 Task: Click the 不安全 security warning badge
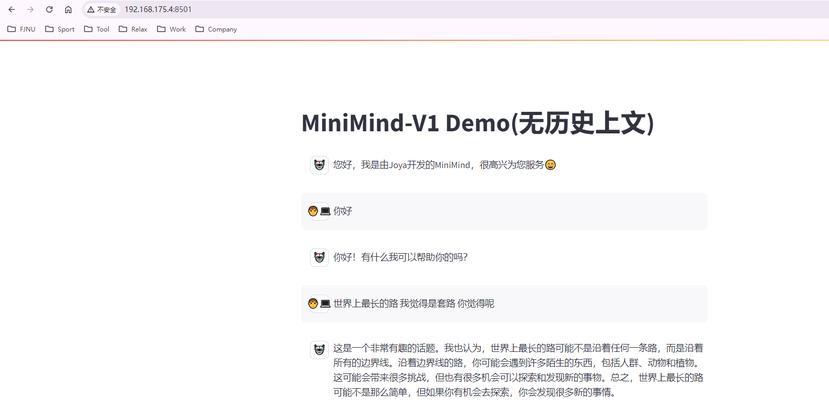pos(102,9)
